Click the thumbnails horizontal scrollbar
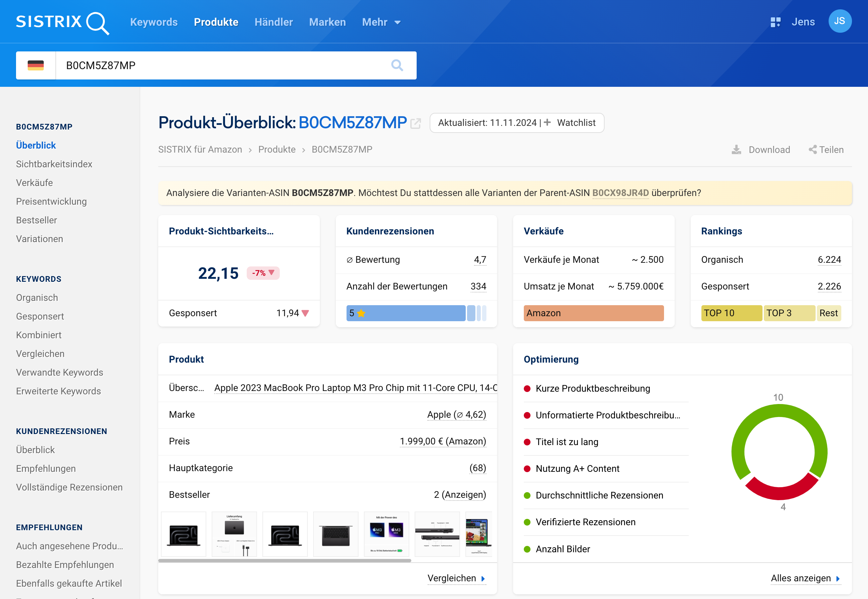 tap(285, 560)
